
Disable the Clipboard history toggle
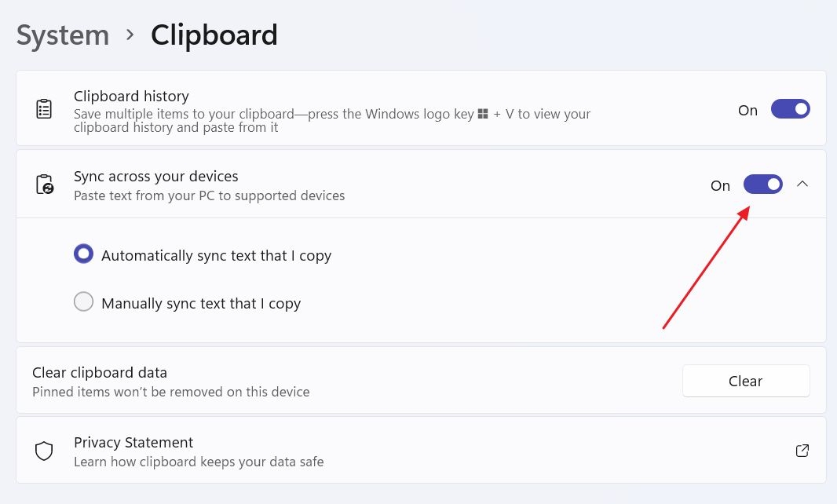click(x=790, y=108)
